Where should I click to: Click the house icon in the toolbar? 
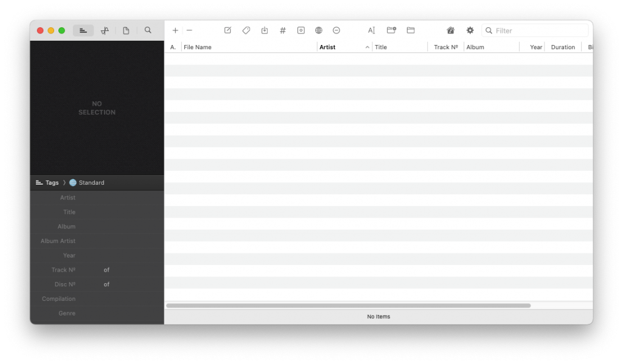click(451, 30)
